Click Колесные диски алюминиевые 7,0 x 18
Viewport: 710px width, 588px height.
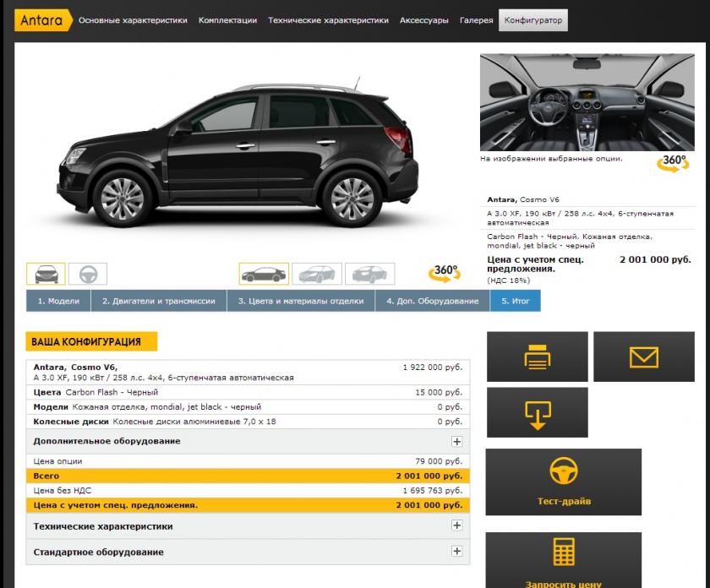point(194,422)
